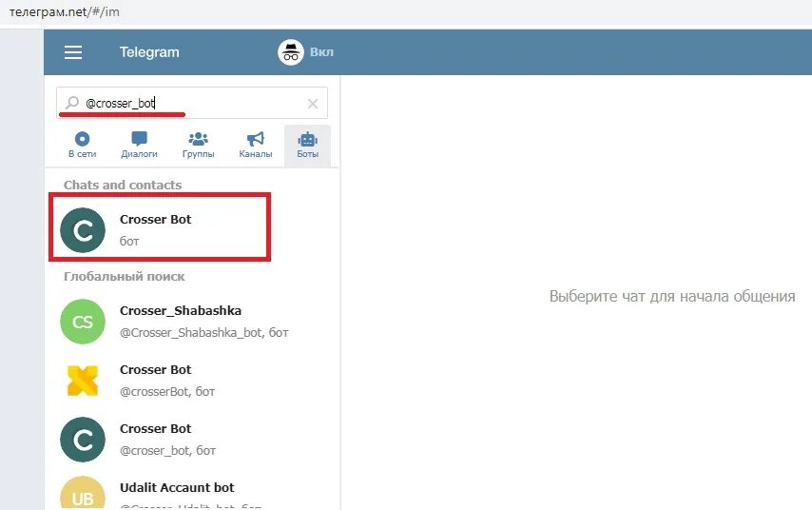Click the Chats and contacts heading
Viewport: 812px width, 510px height.
tap(123, 185)
